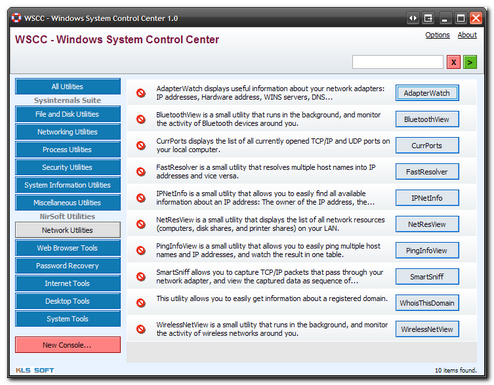Launch NetResView utility

(x=427, y=224)
